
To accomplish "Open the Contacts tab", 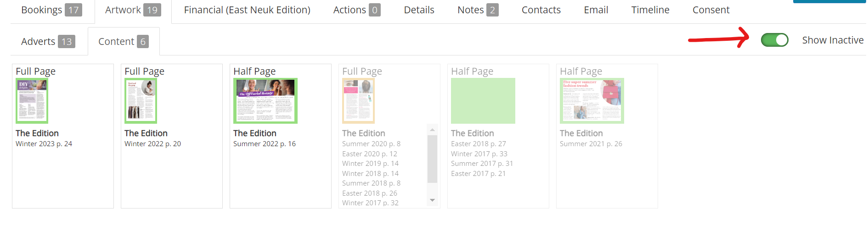I will pos(541,10).
